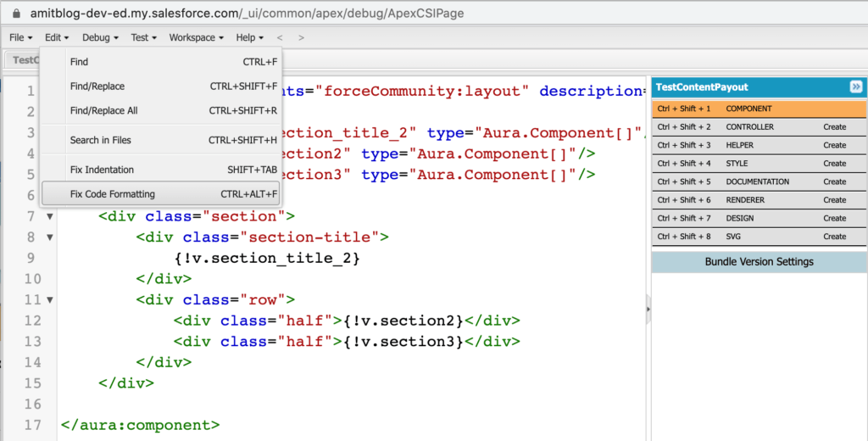Click the back navigation arrow in menu bar
The width and height of the screenshot is (868, 441).
[x=280, y=37]
